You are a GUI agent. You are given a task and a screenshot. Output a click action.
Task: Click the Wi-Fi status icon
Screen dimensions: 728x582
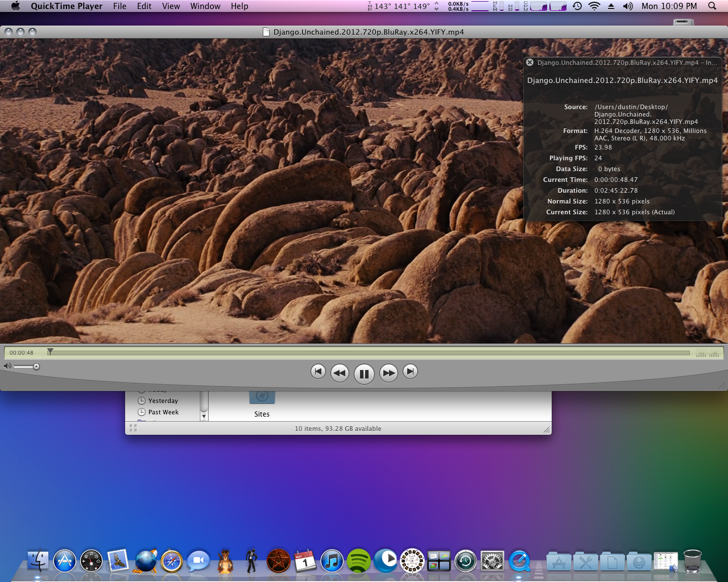pyautogui.click(x=594, y=6)
